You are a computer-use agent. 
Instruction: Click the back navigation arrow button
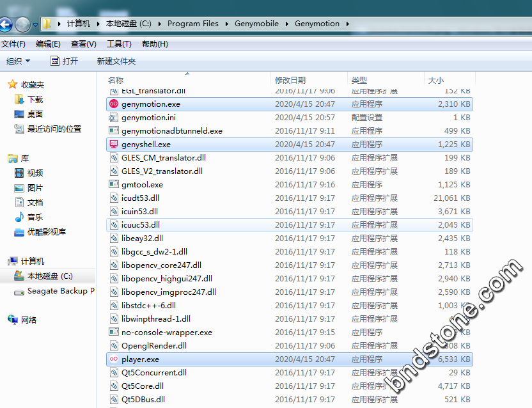coord(6,24)
